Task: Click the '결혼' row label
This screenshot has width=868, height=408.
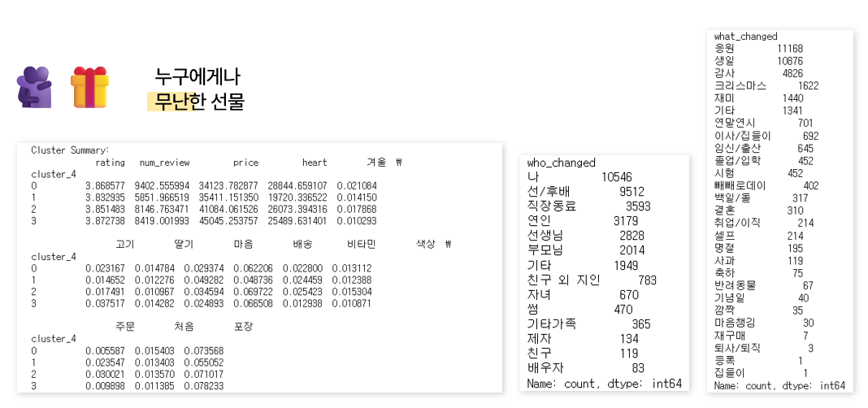Action: coord(725,211)
